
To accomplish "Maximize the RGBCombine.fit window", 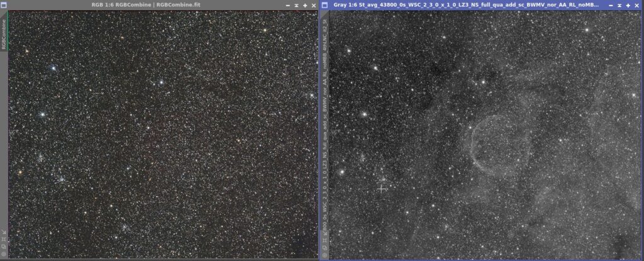I will (x=305, y=5).
